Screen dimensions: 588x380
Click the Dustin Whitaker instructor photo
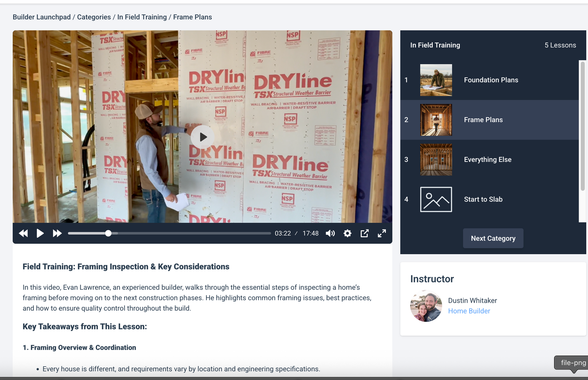tap(426, 306)
